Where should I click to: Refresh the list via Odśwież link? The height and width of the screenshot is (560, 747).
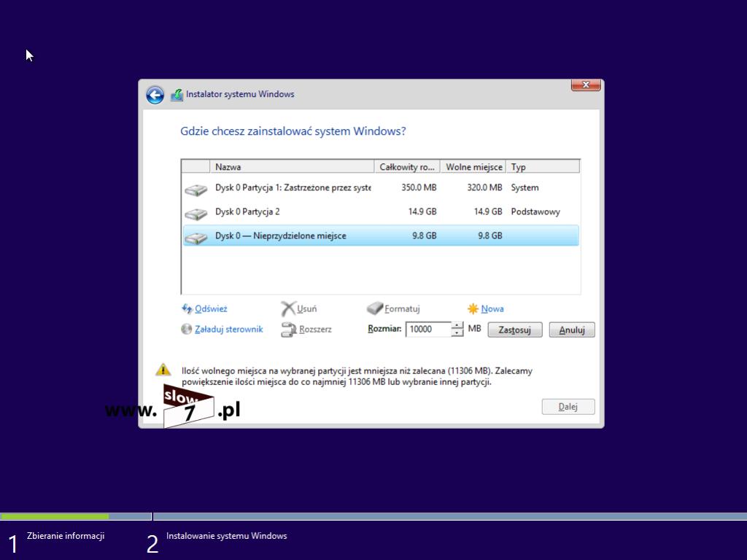coord(211,308)
